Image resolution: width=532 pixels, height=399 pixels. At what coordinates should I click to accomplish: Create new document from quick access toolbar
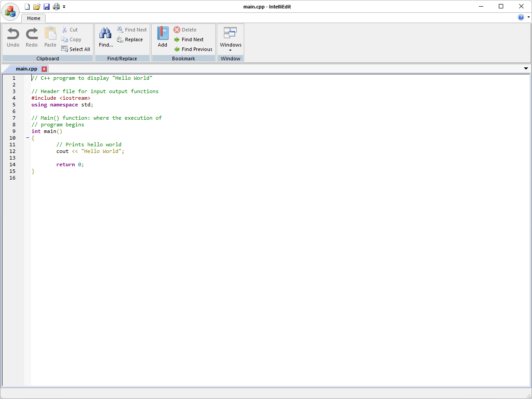(x=27, y=7)
